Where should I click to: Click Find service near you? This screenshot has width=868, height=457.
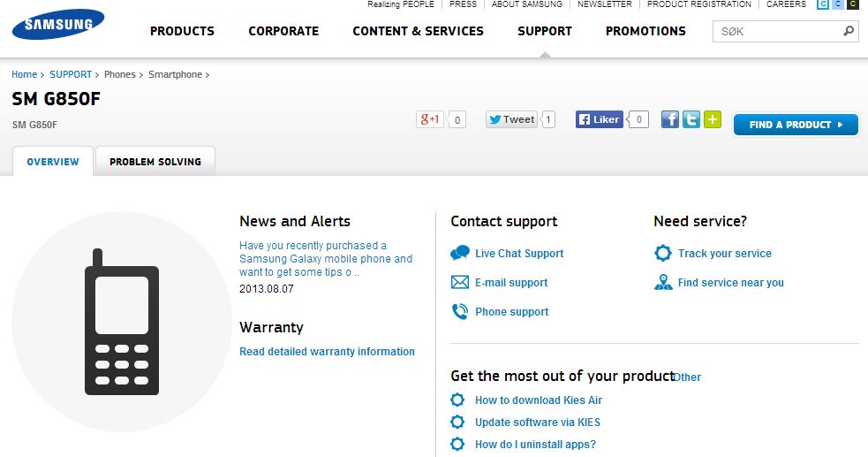[x=730, y=283]
